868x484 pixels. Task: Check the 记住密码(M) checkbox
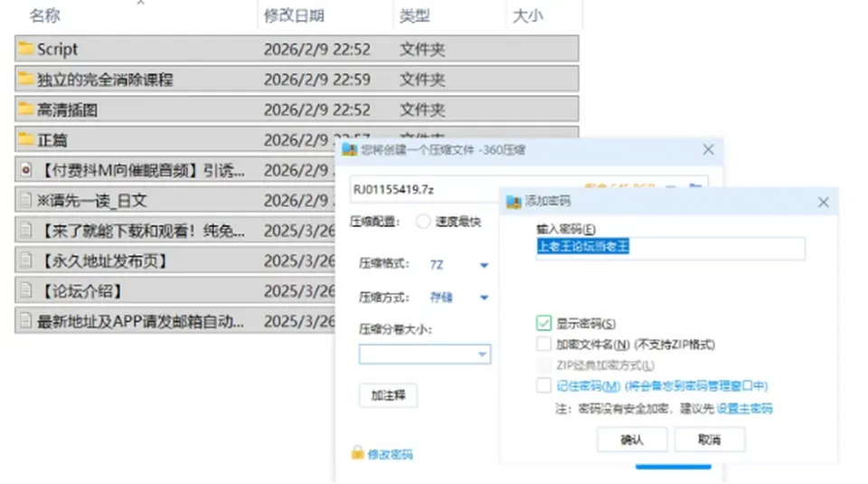(543, 385)
